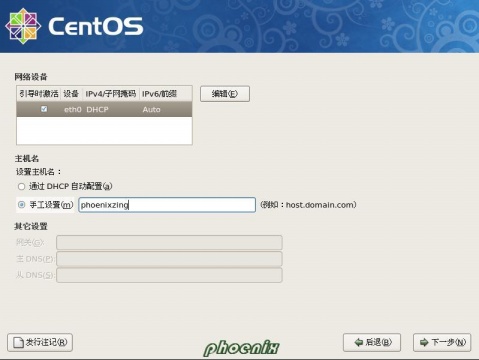Click the 网络设备 section label
The height and width of the screenshot is (360, 479).
tap(31, 77)
